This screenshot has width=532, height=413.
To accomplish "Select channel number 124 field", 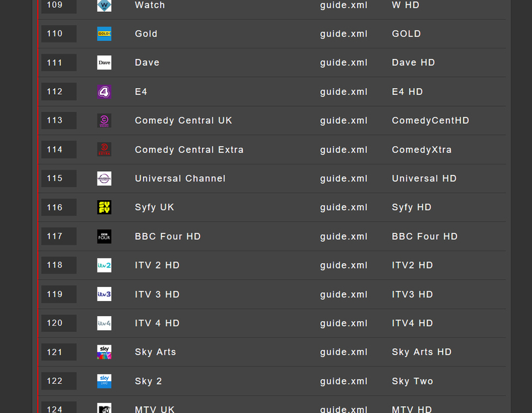I will pyautogui.click(x=59, y=408).
